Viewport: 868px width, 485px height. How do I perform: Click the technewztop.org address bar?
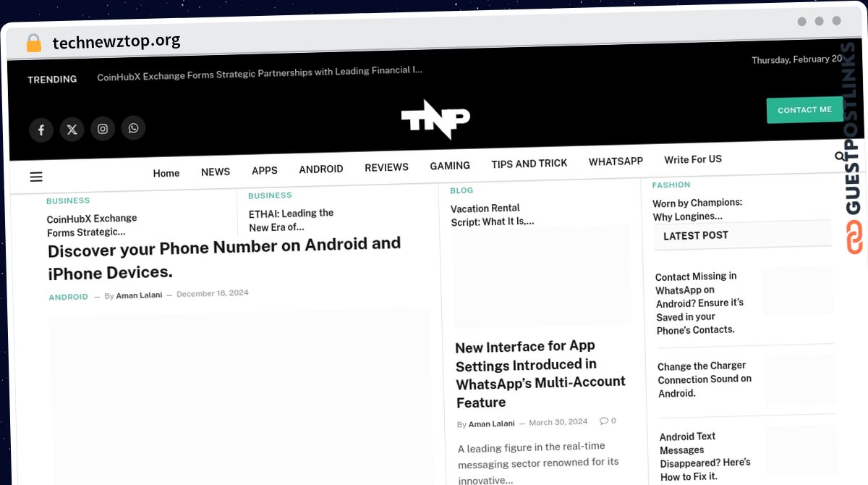[116, 41]
